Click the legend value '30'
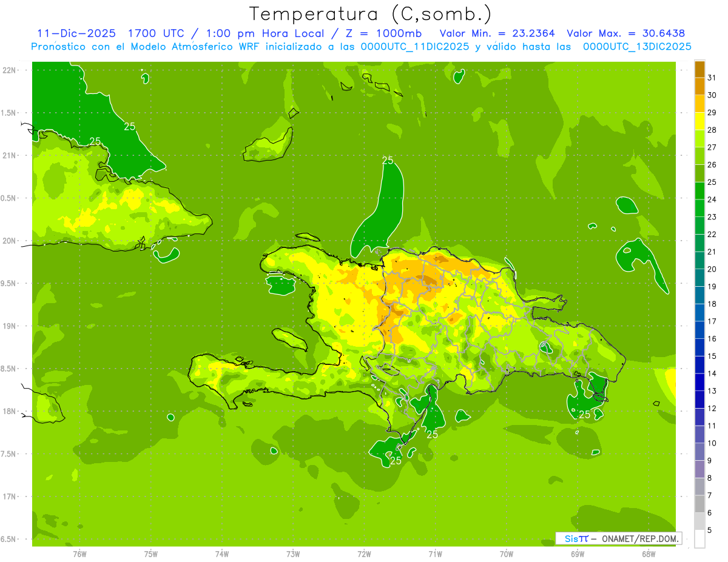The height and width of the screenshot is (562, 728). point(712,95)
